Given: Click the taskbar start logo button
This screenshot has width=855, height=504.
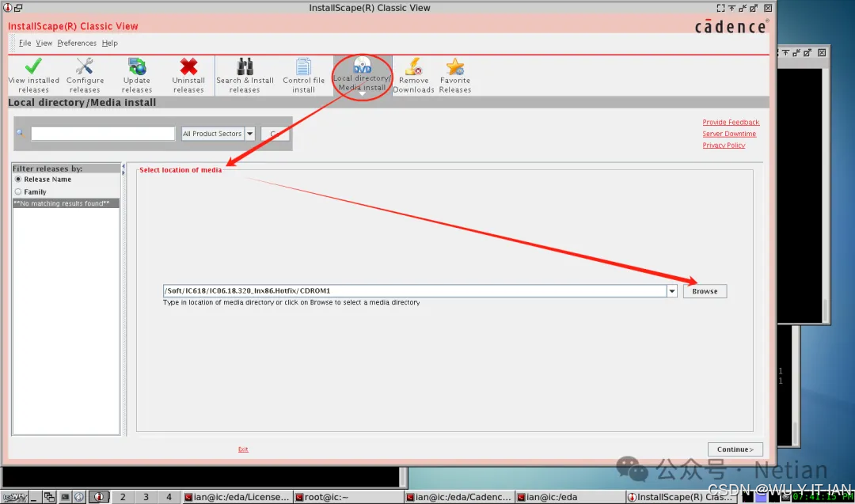Looking at the screenshot, I should 14,497.
